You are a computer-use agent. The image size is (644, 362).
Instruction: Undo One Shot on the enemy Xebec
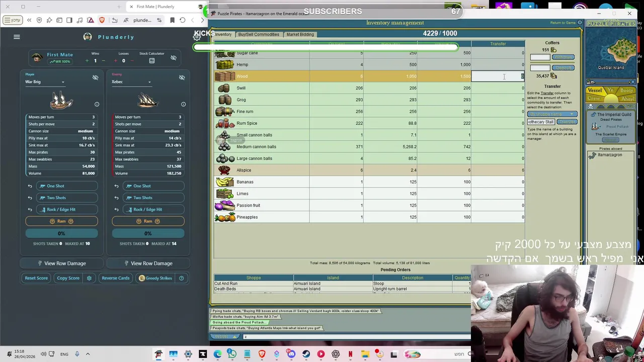tap(116, 186)
